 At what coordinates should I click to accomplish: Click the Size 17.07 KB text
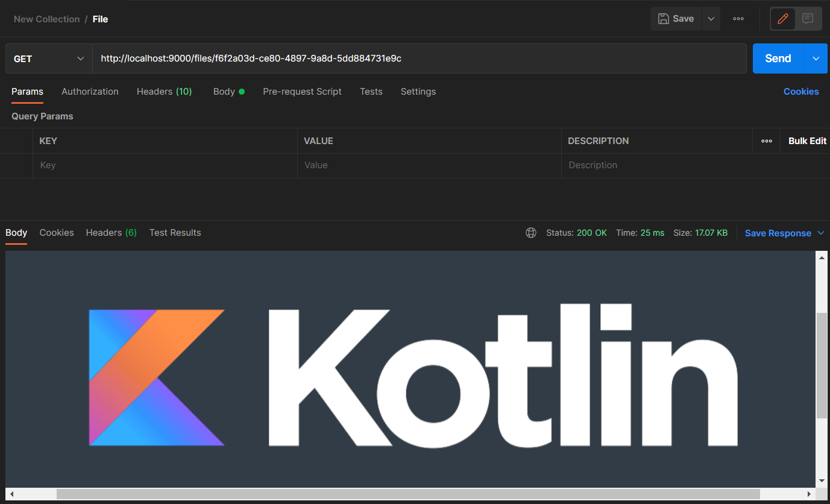pos(700,233)
